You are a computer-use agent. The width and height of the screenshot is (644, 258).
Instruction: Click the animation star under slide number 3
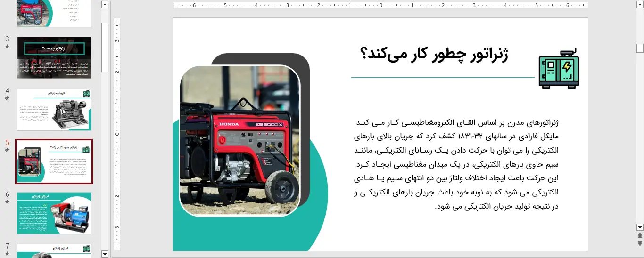point(7,47)
